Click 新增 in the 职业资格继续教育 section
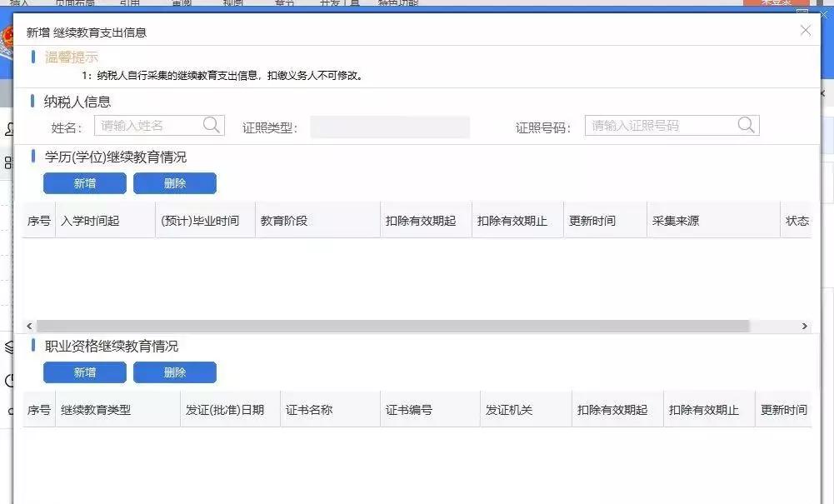This screenshot has width=834, height=504. pyautogui.click(x=84, y=372)
